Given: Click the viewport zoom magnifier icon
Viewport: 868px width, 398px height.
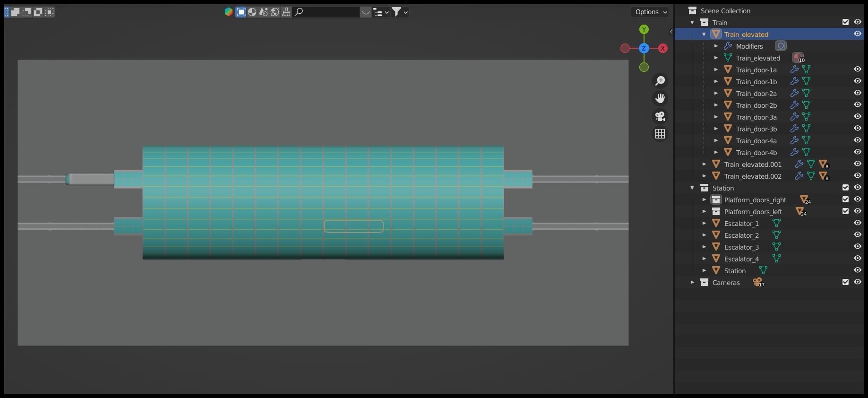Looking at the screenshot, I should coord(660,81).
